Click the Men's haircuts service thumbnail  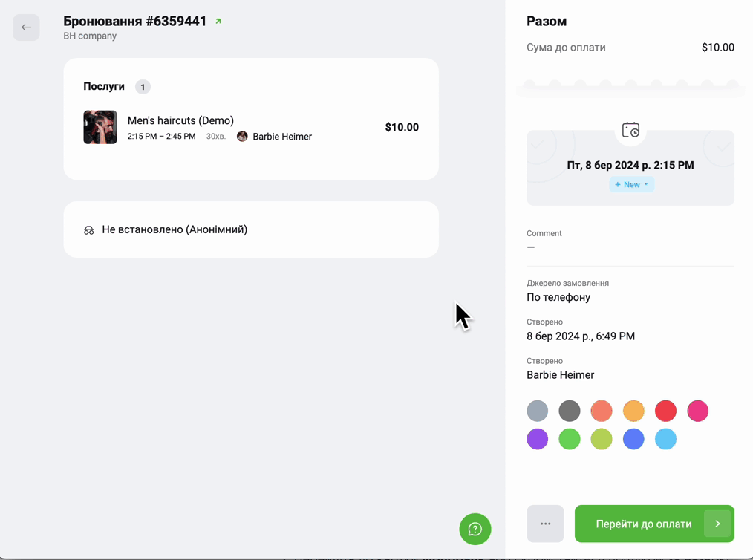coord(100,127)
